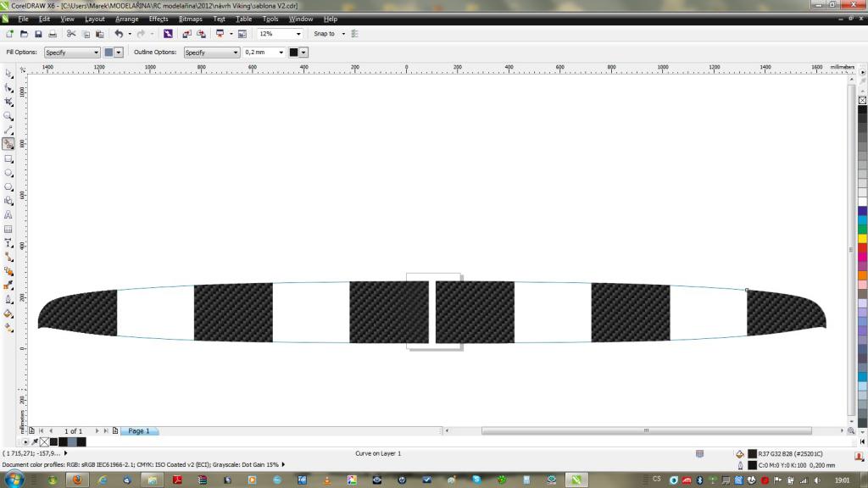Select the Table tool

(8, 229)
